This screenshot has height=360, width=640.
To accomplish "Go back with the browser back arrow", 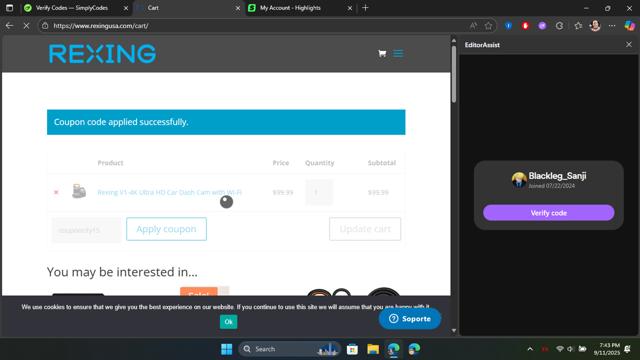I will tap(9, 26).
